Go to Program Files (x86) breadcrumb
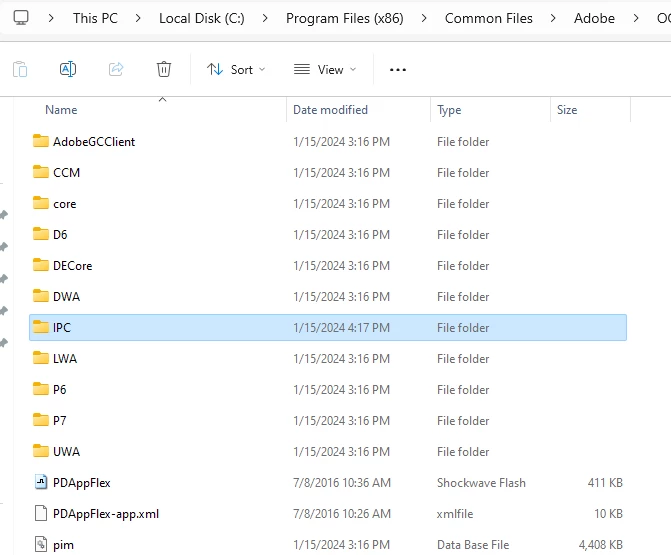The width and height of the screenshot is (671, 555). click(344, 18)
